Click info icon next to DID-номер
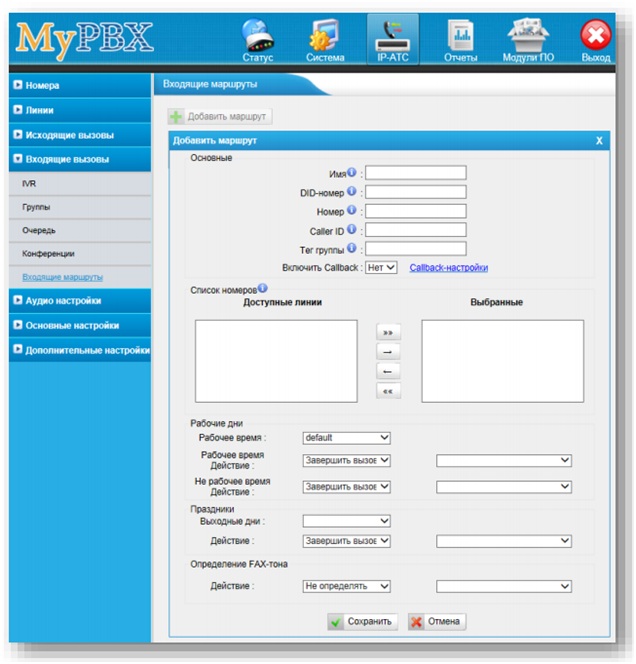Screen dimensions: 636x664 coord(352,191)
